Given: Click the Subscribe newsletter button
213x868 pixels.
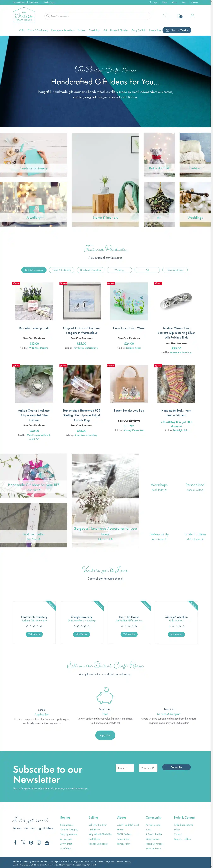Looking at the screenshot, I should click(176, 767).
